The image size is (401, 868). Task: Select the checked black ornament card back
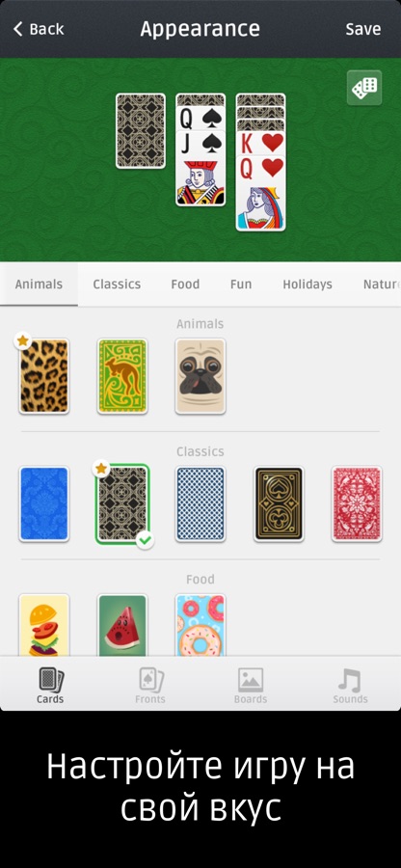point(122,503)
